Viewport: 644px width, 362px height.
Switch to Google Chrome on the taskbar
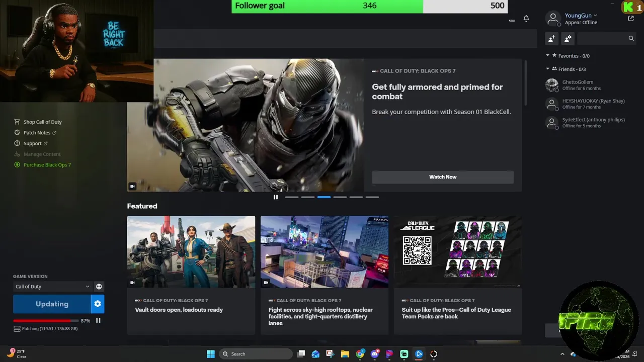click(360, 354)
